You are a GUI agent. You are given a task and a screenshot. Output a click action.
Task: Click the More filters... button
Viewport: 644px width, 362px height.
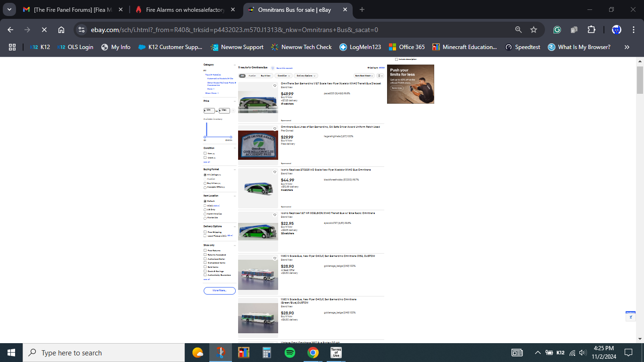(219, 290)
